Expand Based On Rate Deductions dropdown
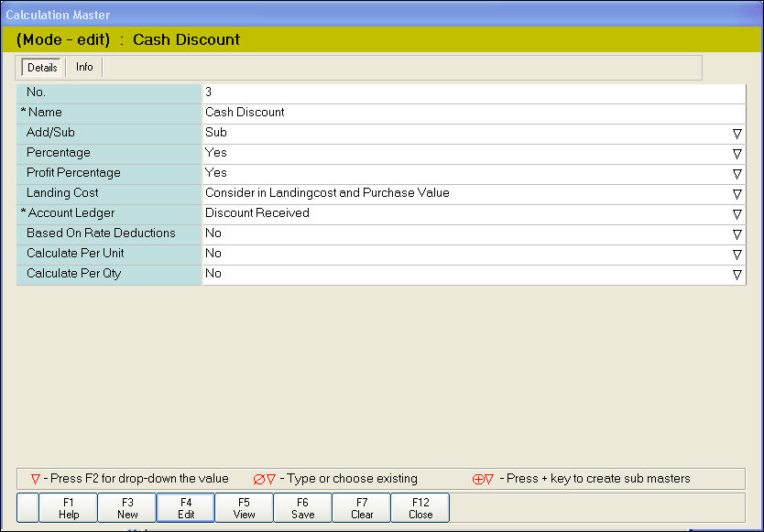The width and height of the screenshot is (764, 532). click(x=737, y=233)
